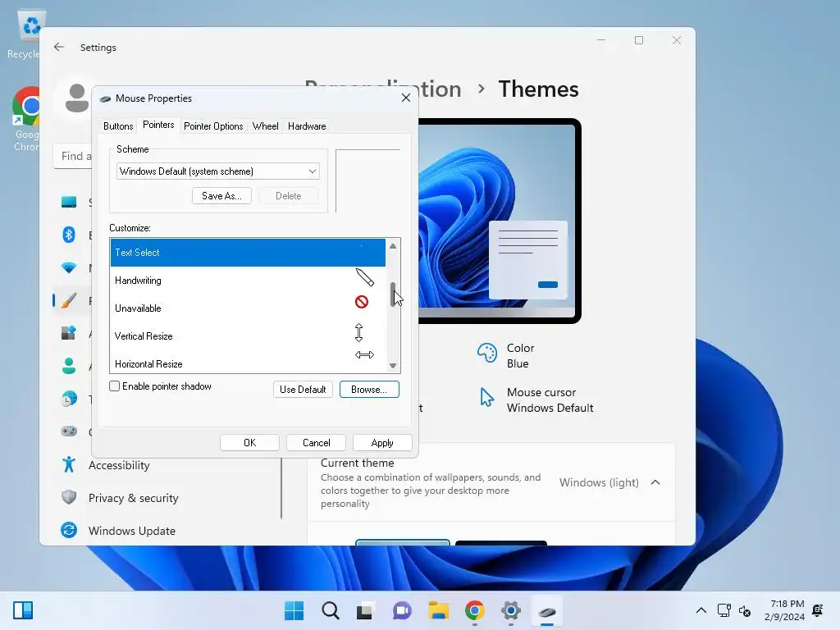Screen dimensions: 840x630
Task: Switch to the Pointer Options tab
Action: point(213,126)
